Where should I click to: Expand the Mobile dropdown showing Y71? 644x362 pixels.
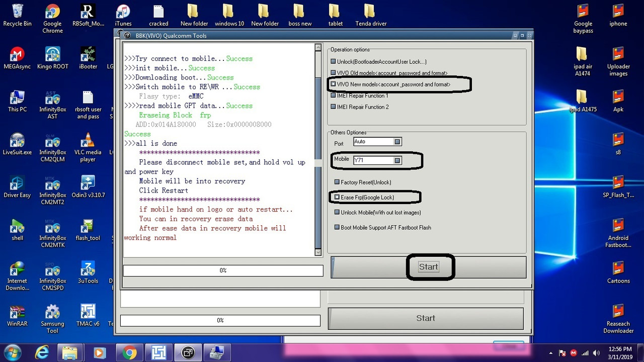click(x=397, y=160)
